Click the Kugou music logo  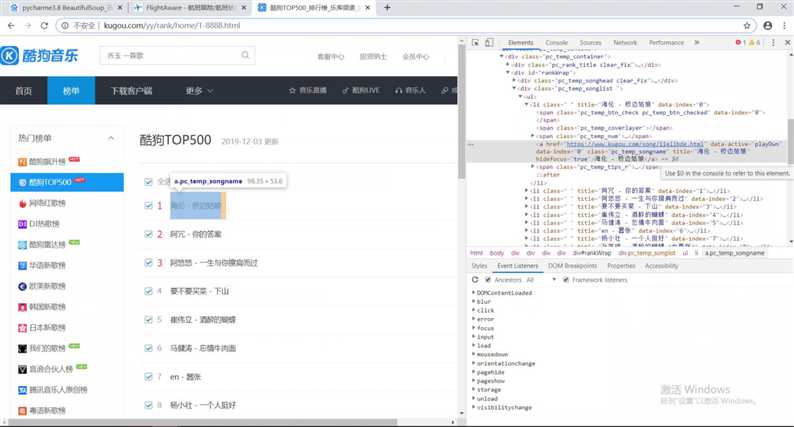pyautogui.click(x=39, y=55)
